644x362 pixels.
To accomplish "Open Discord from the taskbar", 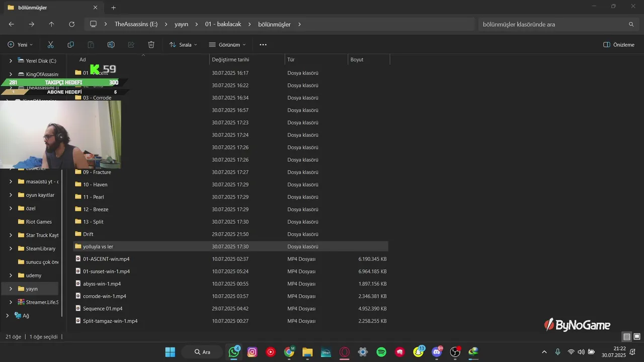I will (x=437, y=352).
